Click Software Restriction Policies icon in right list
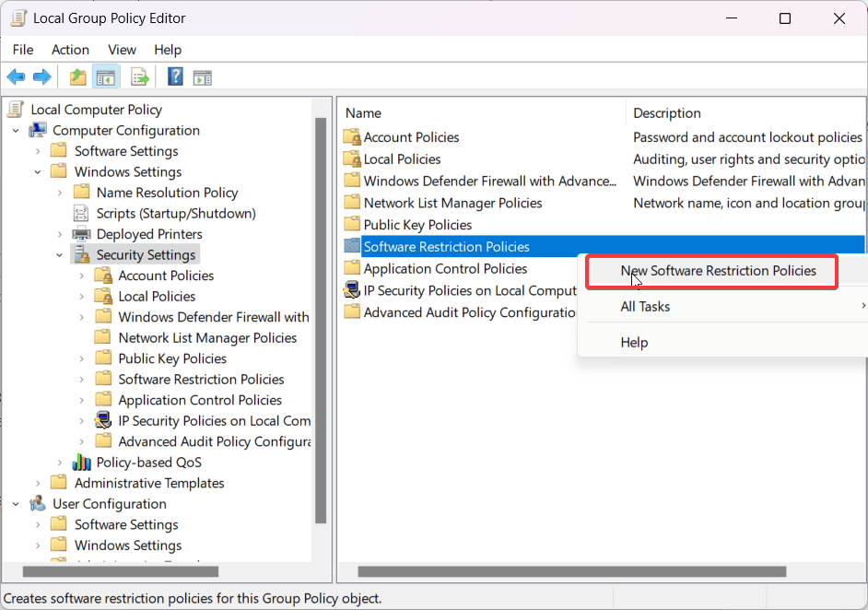This screenshot has height=610, width=868. (352, 246)
